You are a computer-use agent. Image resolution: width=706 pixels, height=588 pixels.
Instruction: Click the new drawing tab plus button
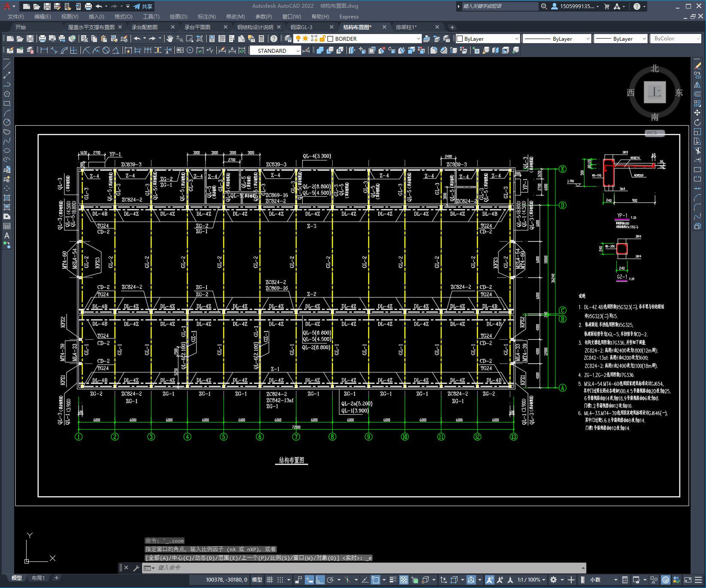452,27
